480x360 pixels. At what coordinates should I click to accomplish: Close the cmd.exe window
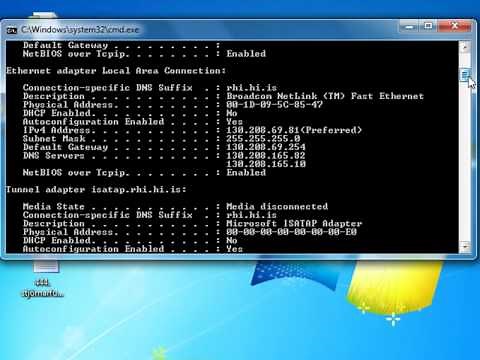point(454,26)
